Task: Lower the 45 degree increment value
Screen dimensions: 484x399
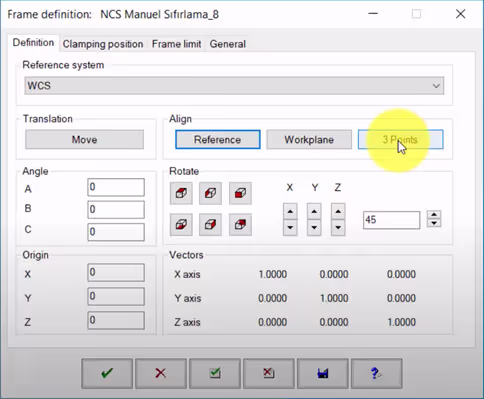Action: click(x=434, y=223)
